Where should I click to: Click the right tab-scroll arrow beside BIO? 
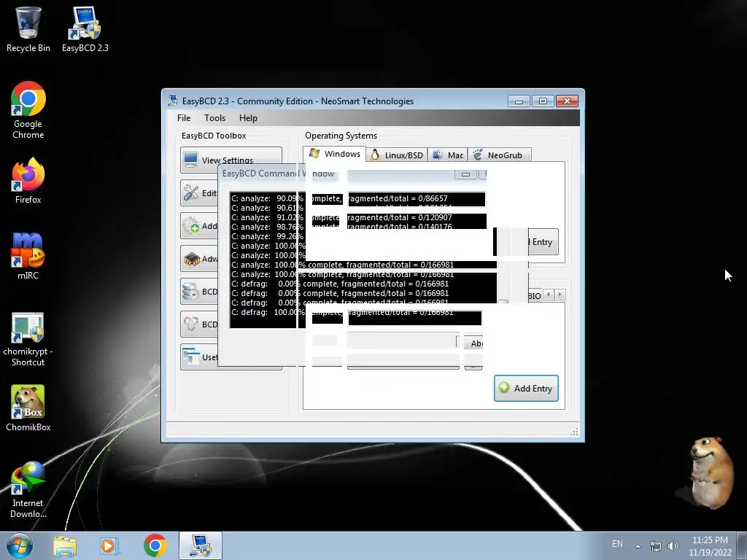(x=560, y=295)
